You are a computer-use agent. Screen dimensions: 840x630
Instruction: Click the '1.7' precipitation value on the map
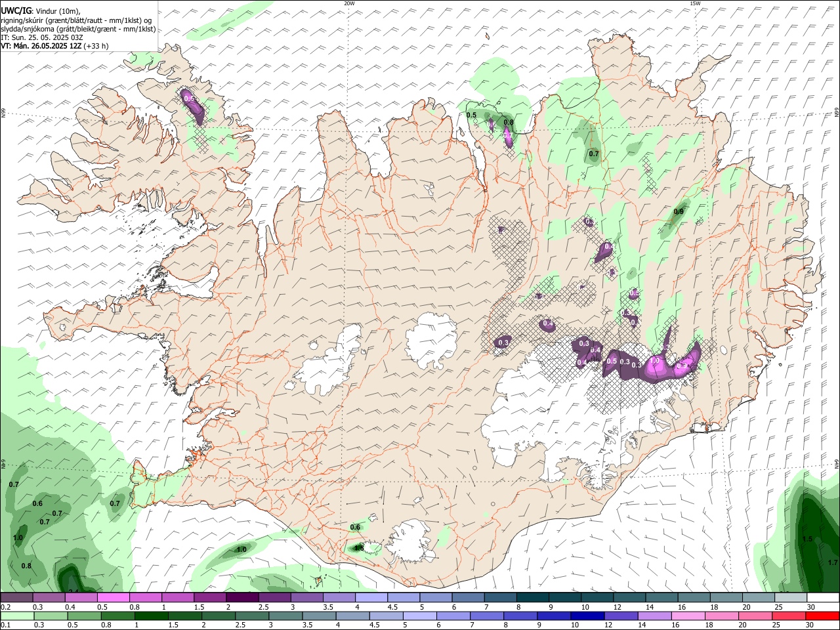click(x=833, y=562)
